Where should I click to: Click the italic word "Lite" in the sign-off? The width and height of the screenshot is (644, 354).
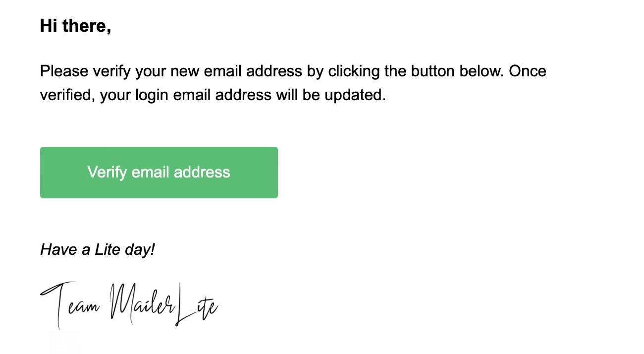point(107,249)
